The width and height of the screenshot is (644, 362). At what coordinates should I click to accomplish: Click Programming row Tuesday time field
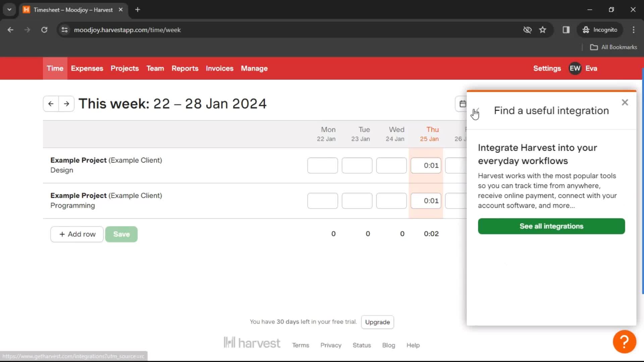(357, 201)
